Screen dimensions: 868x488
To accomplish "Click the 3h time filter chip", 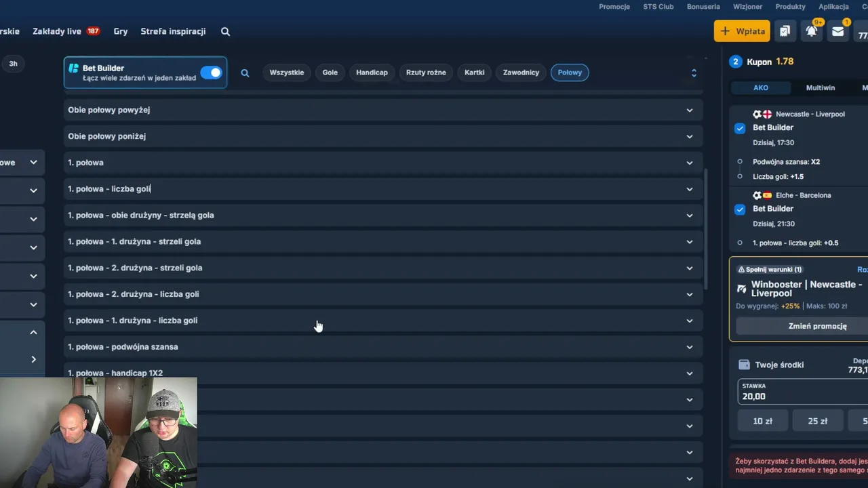I will 13,64.
